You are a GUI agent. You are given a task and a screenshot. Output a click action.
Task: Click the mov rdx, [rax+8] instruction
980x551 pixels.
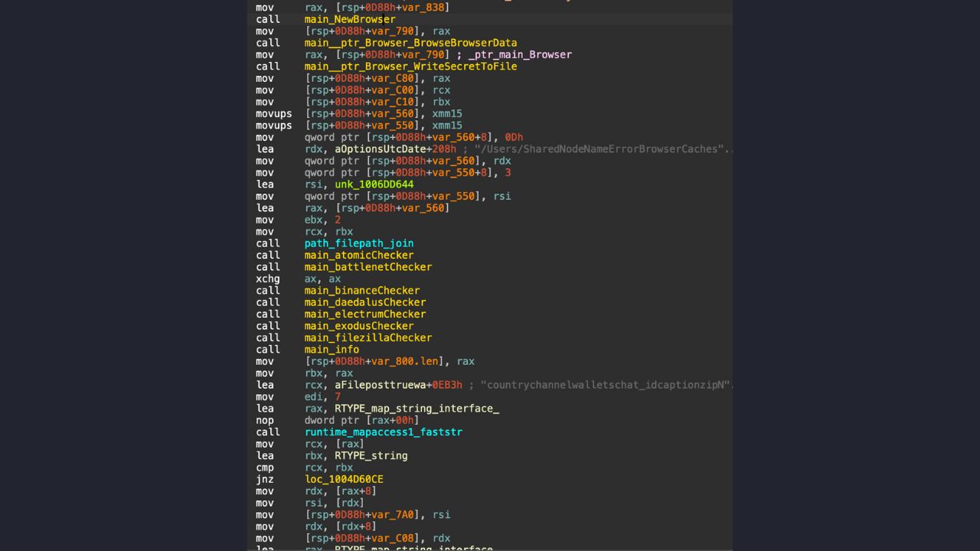coord(316,491)
